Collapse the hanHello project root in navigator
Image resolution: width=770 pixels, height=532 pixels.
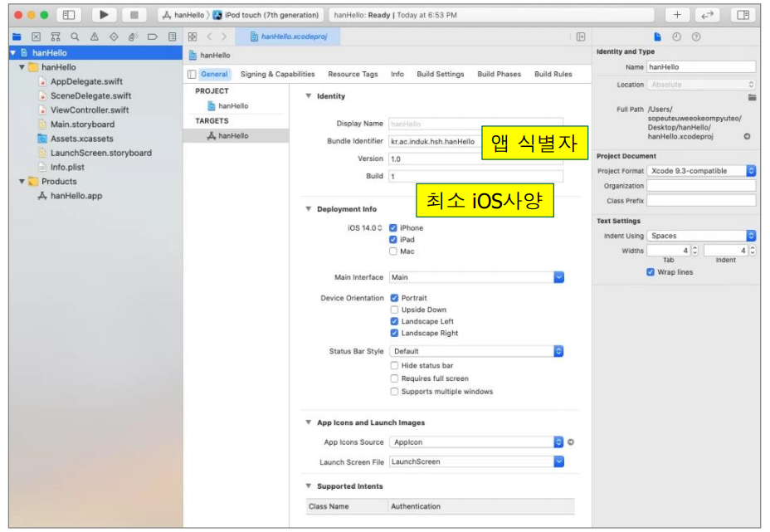click(x=13, y=52)
